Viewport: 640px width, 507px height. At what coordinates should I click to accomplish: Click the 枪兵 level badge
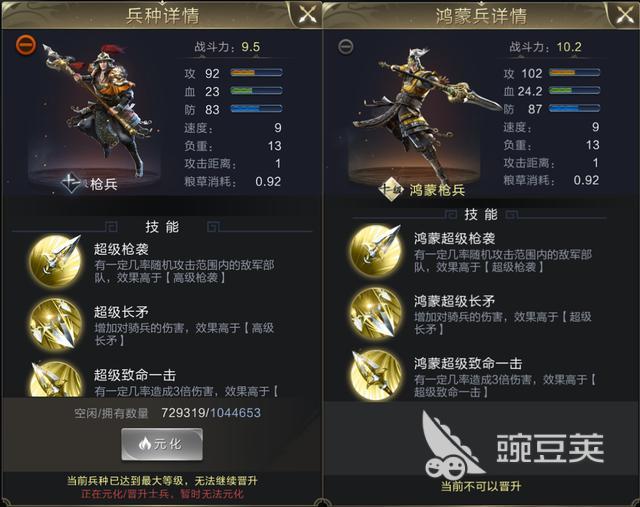(x=71, y=183)
